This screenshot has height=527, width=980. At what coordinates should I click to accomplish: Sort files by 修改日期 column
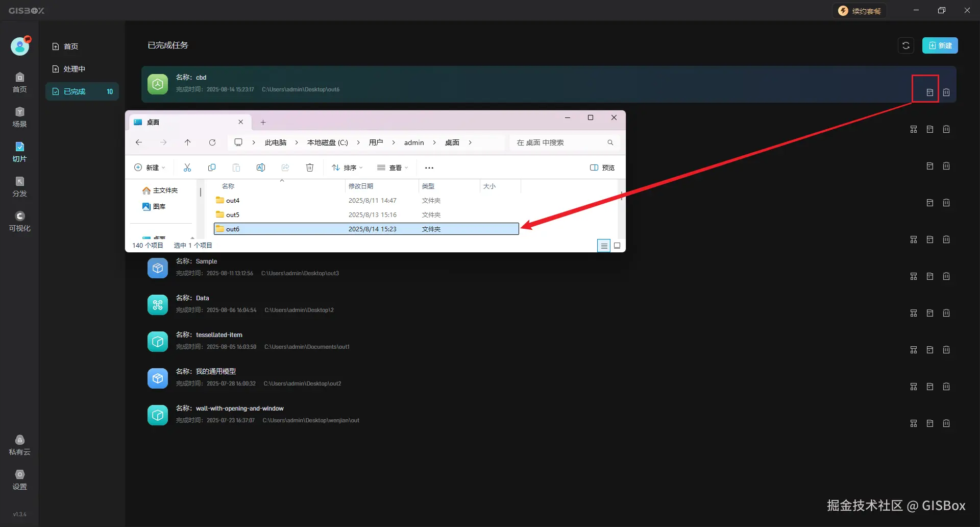(381, 186)
